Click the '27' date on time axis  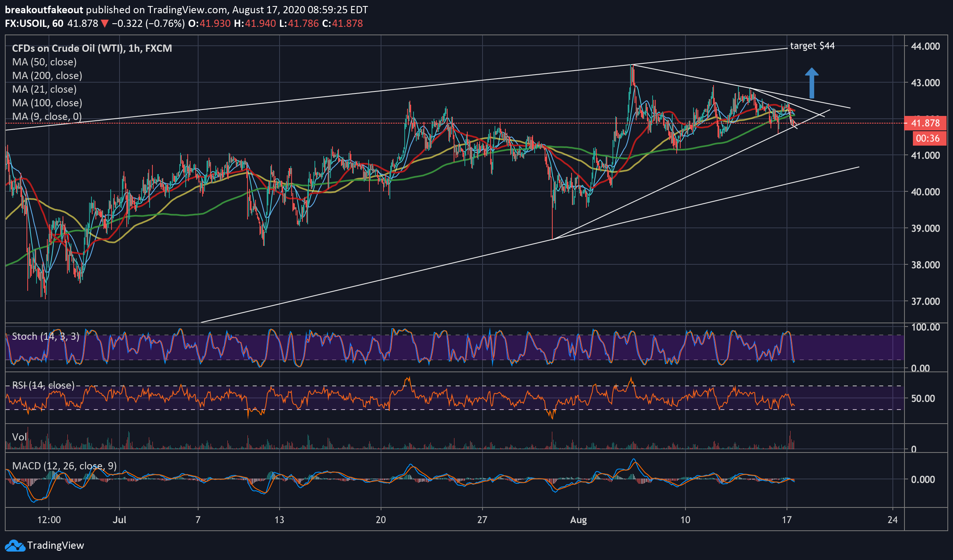pos(482,520)
